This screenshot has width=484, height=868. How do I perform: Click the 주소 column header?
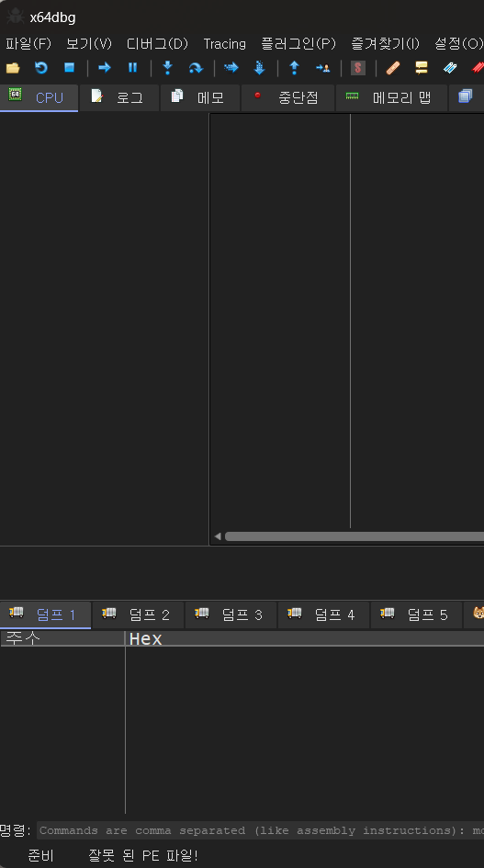tap(62, 638)
